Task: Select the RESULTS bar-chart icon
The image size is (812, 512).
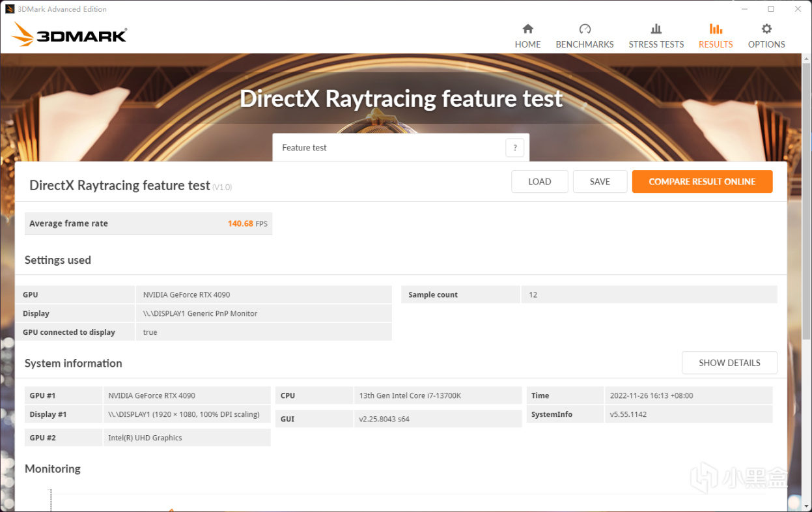Action: (716, 29)
